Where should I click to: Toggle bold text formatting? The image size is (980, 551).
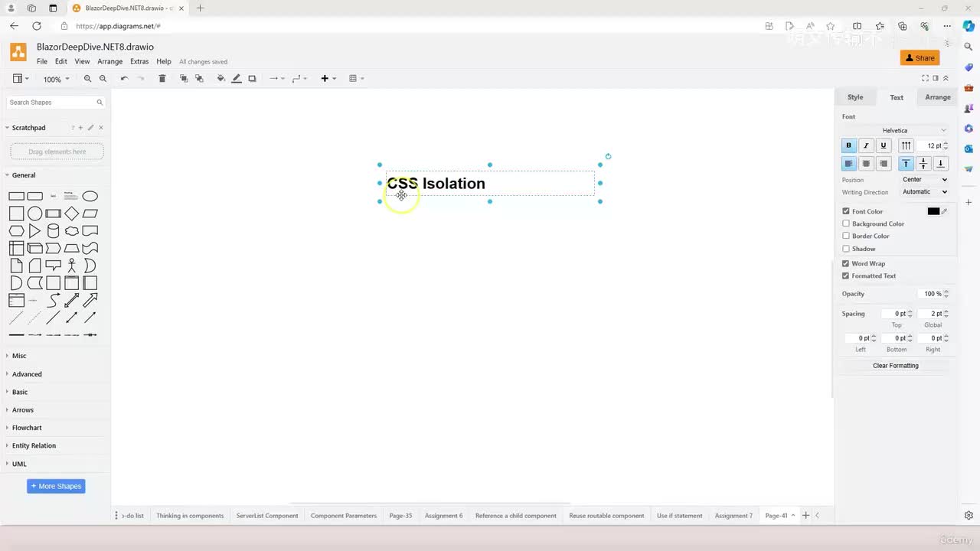tap(848, 145)
